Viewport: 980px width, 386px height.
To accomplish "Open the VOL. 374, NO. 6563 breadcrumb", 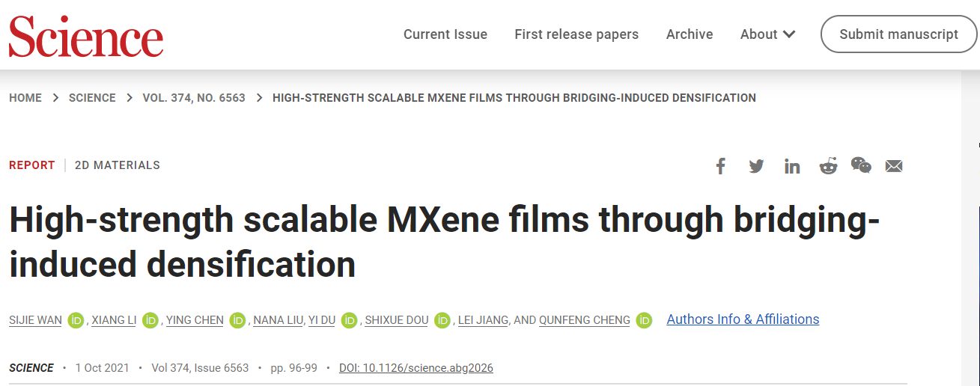I will tap(194, 98).
